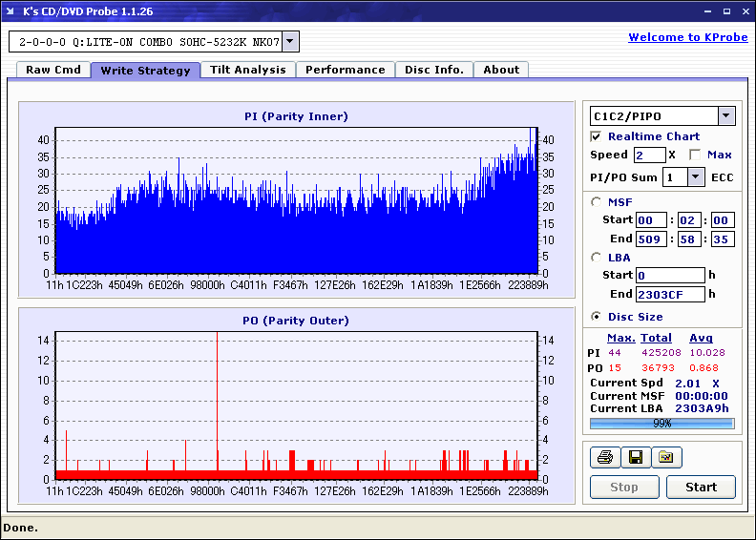
Task: Toggle the Max speed checkbox
Action: coord(695,155)
